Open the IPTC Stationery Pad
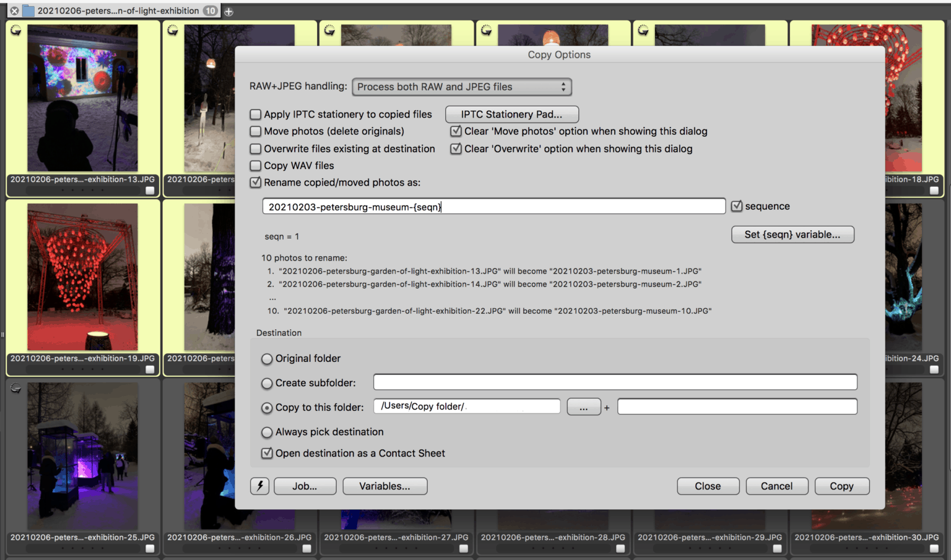 point(511,114)
